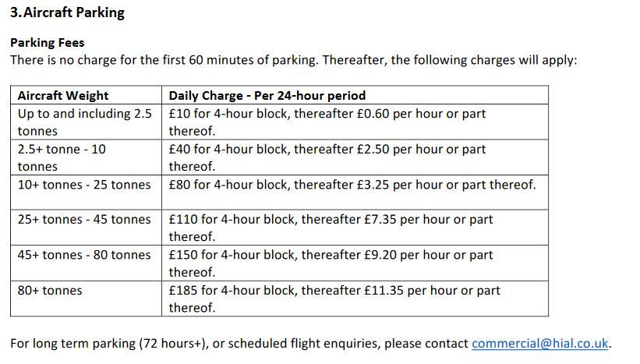640x364 pixels.
Task: Click the '3.Aircraft Parking' section heading
Action: 67,13
